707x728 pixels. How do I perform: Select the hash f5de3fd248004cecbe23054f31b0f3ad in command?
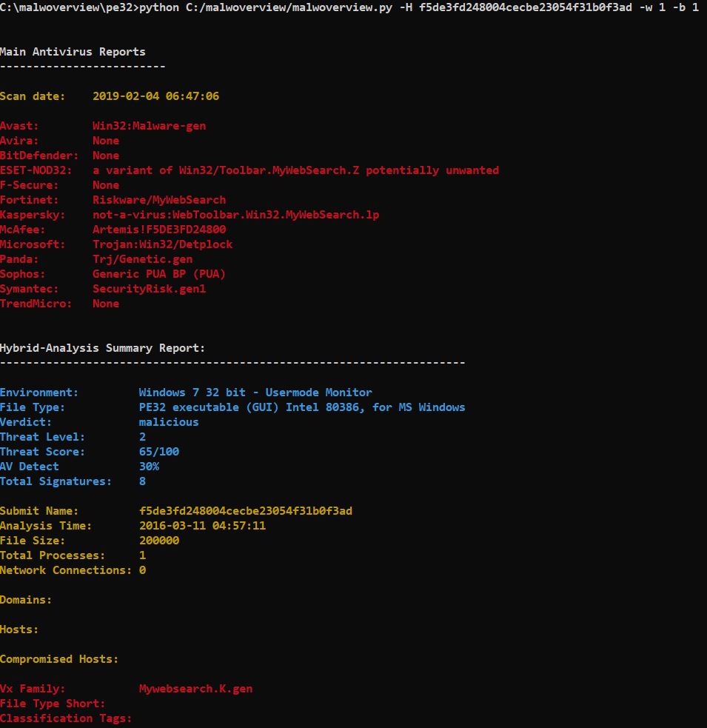tap(525, 7)
